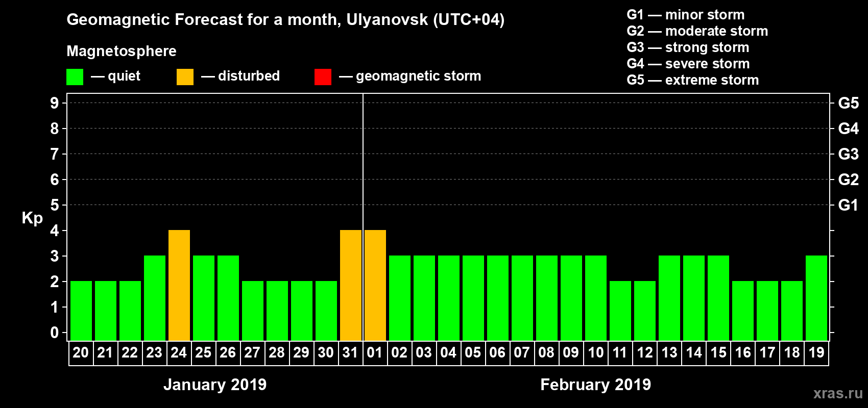Click the '— quiet' legend label
The height and width of the screenshot is (408, 868).
pyautogui.click(x=115, y=76)
